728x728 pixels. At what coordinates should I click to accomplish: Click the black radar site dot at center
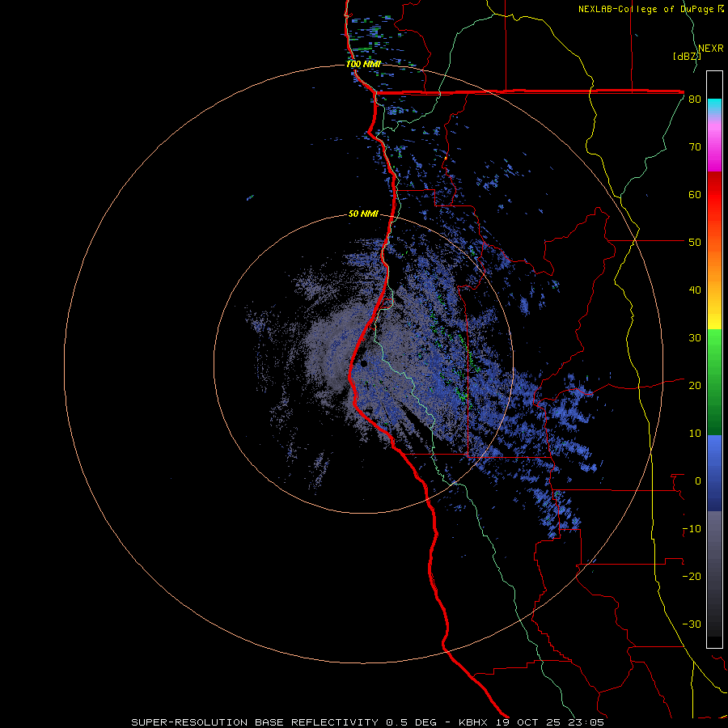(364, 364)
